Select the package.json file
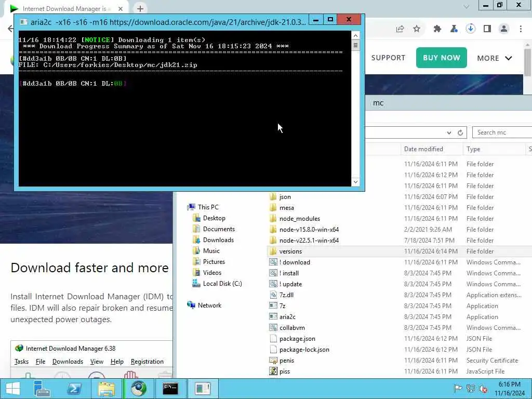Image resolution: width=532 pixels, height=399 pixels. [x=297, y=339]
